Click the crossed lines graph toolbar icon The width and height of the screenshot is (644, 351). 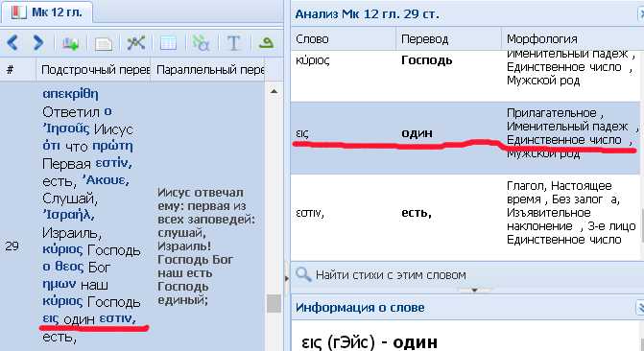136,43
